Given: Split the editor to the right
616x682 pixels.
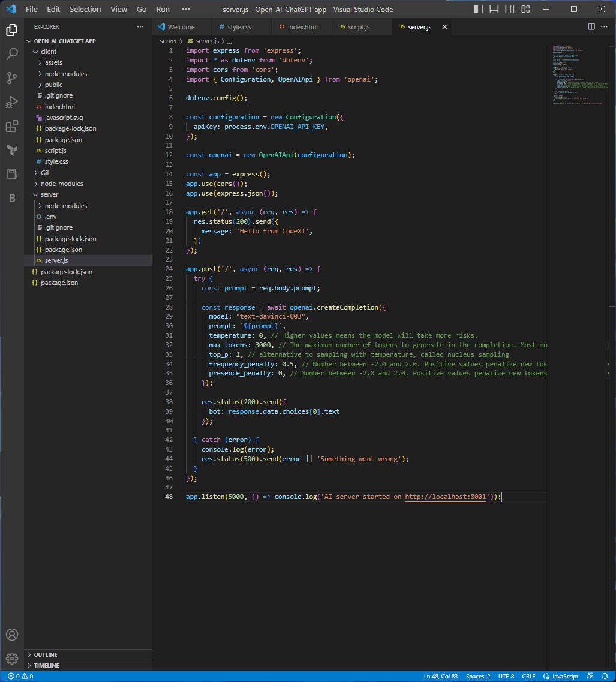Looking at the screenshot, I should point(591,26).
